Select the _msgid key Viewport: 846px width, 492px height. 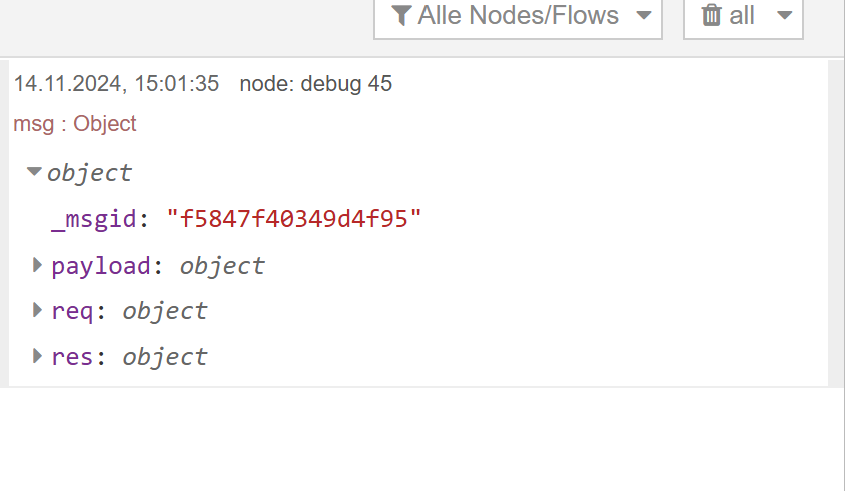click(93, 219)
